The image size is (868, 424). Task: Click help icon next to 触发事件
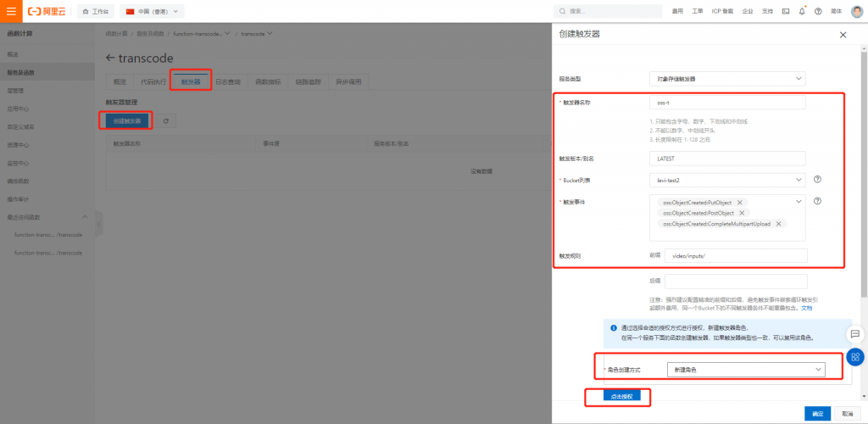pyautogui.click(x=817, y=201)
